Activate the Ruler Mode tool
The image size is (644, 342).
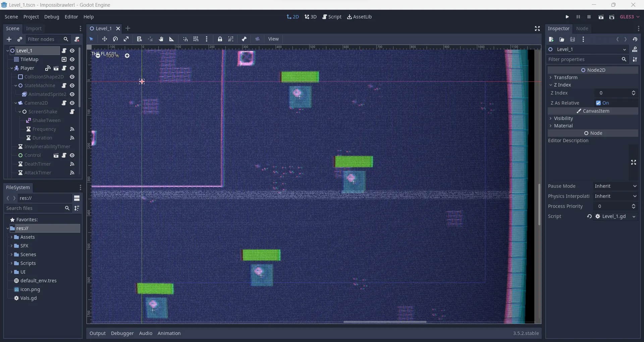(172, 39)
